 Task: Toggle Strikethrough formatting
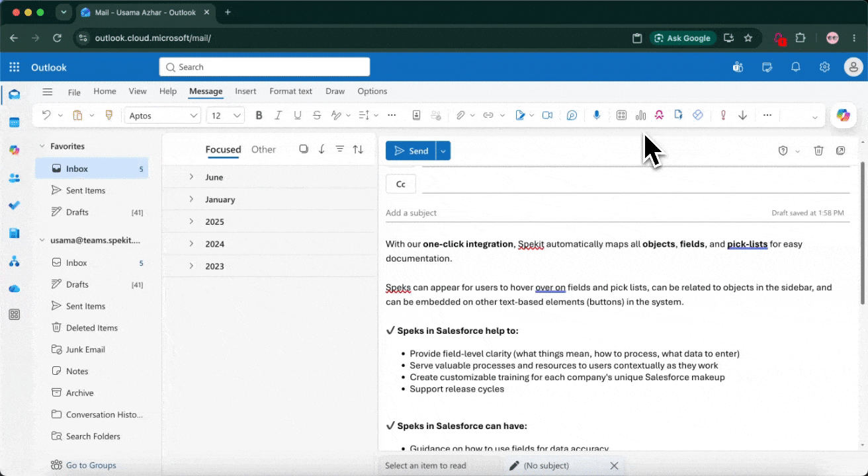coord(317,116)
